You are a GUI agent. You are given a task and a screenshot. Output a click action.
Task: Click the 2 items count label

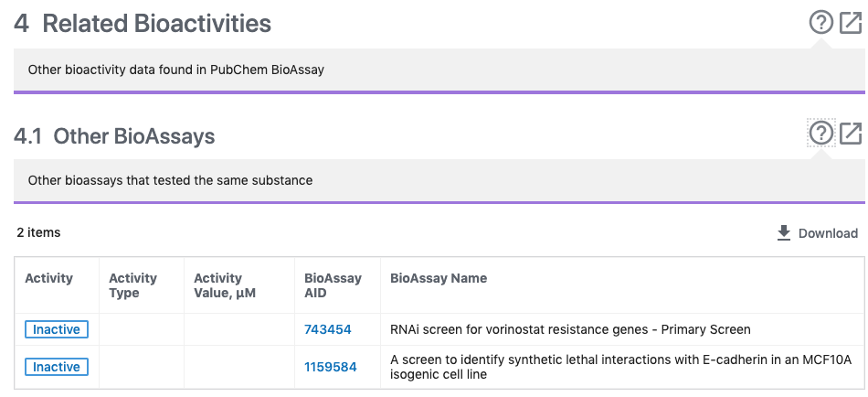(38, 232)
